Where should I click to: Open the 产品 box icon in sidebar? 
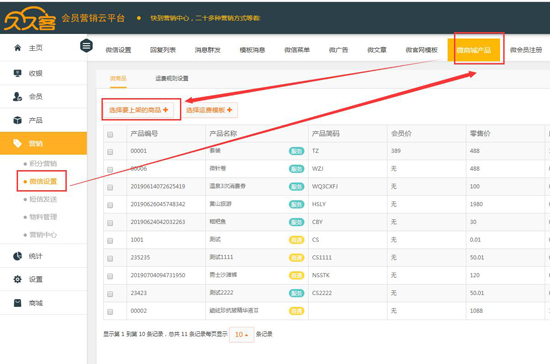17,120
